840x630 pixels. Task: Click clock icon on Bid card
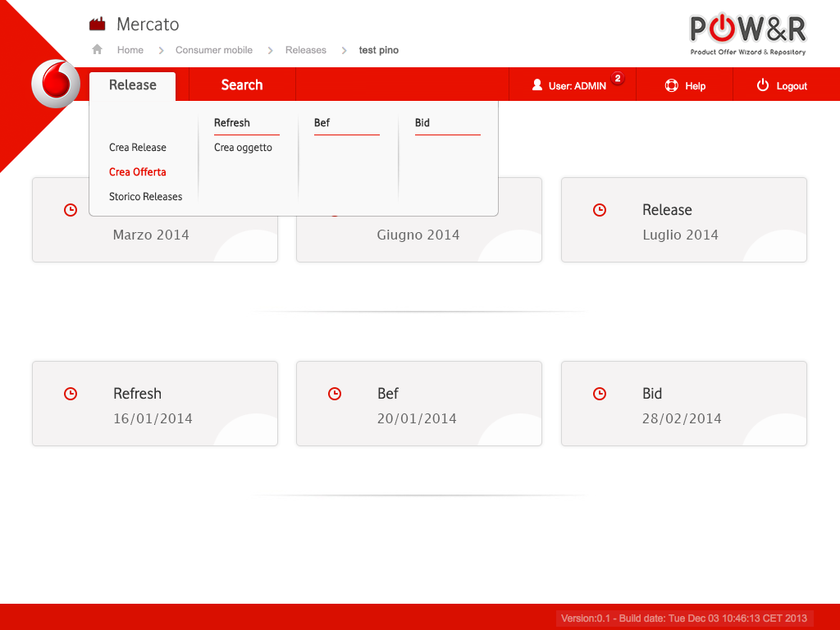600,394
